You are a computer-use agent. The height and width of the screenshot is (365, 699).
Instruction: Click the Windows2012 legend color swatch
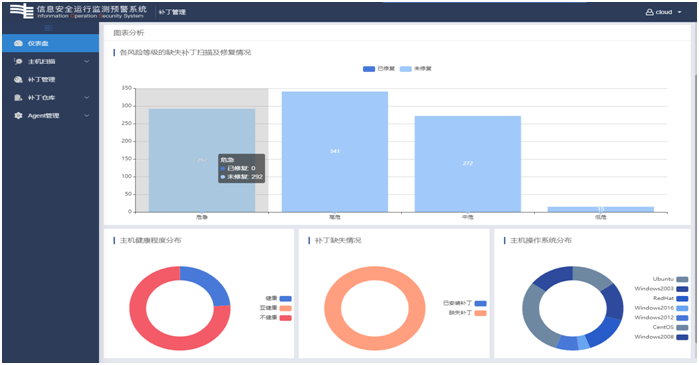[682, 318]
